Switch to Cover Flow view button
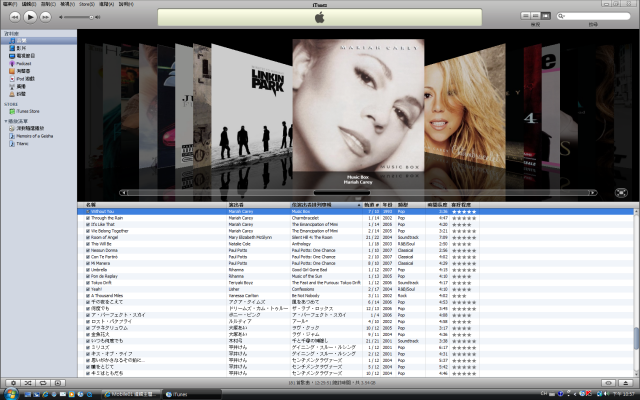The width and height of the screenshot is (640, 400). click(x=545, y=16)
